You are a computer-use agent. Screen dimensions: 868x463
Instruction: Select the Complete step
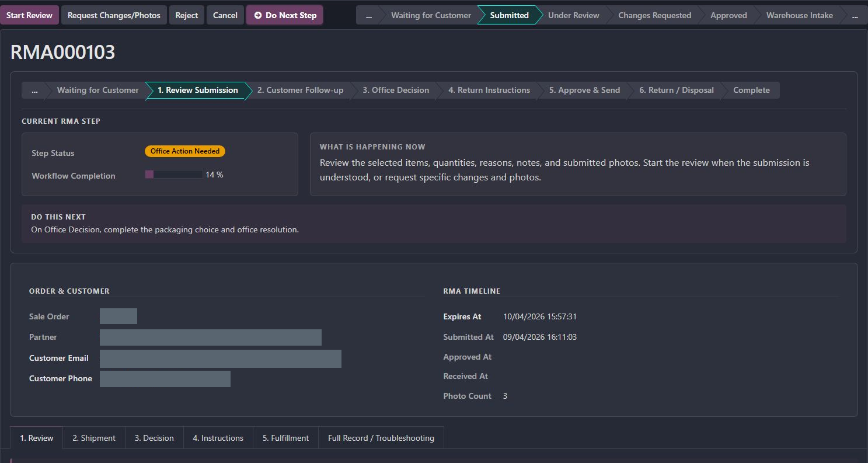(751, 90)
